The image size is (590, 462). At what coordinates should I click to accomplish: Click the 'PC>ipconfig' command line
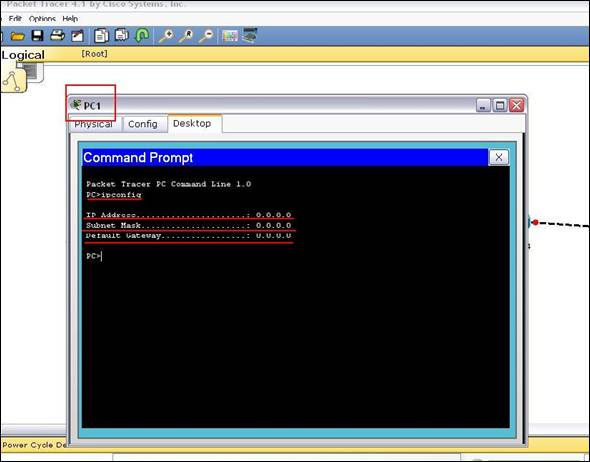click(x=114, y=195)
